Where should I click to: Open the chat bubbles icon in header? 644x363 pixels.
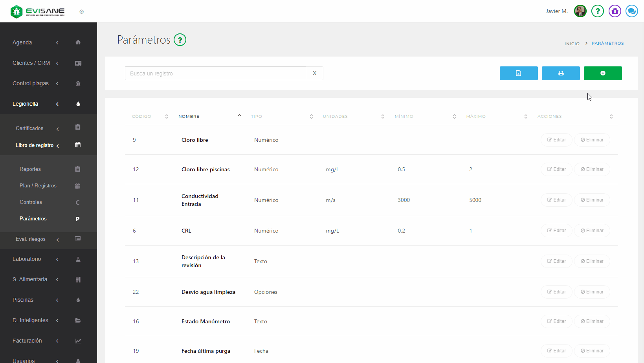click(631, 11)
